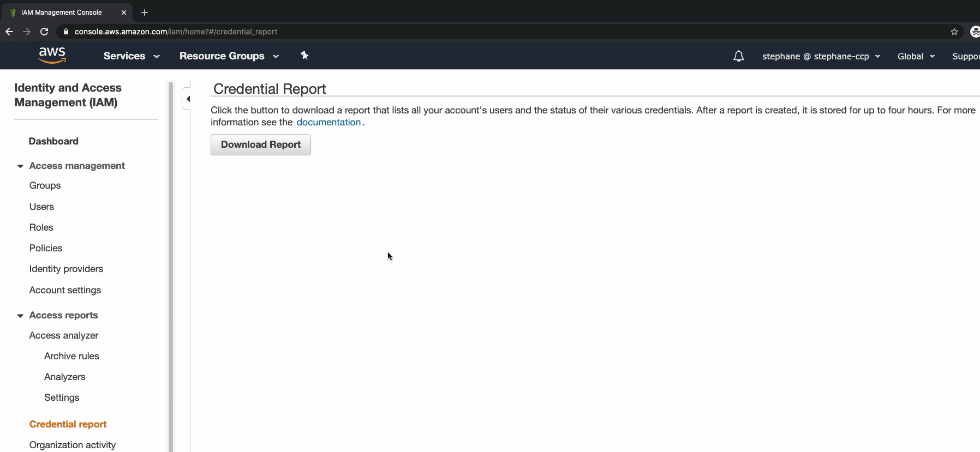
Task: Open Users in the sidebar
Action: click(x=41, y=207)
